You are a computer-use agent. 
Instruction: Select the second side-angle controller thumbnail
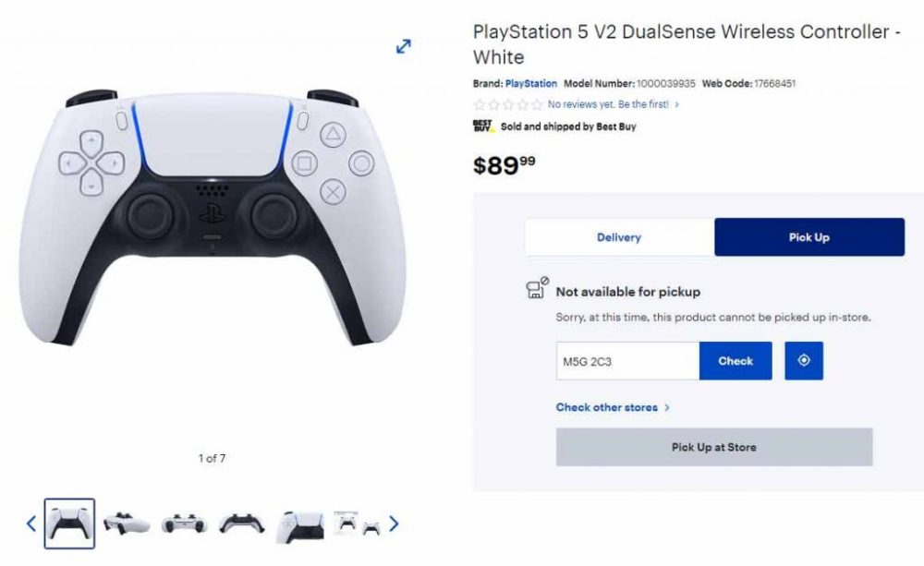127,524
